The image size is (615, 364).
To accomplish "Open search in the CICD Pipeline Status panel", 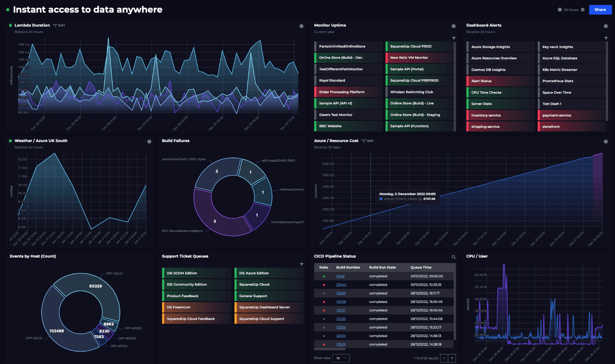I will pos(454,256).
